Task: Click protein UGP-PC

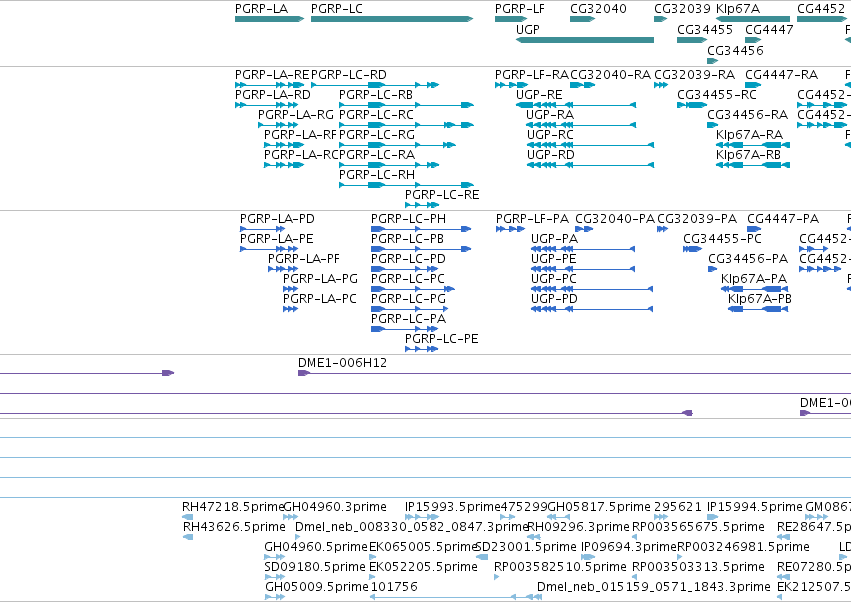Action: [x=592, y=289]
